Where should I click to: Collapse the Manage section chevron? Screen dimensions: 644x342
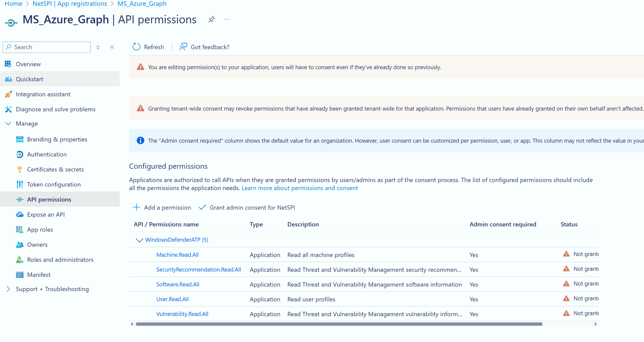[x=8, y=124]
